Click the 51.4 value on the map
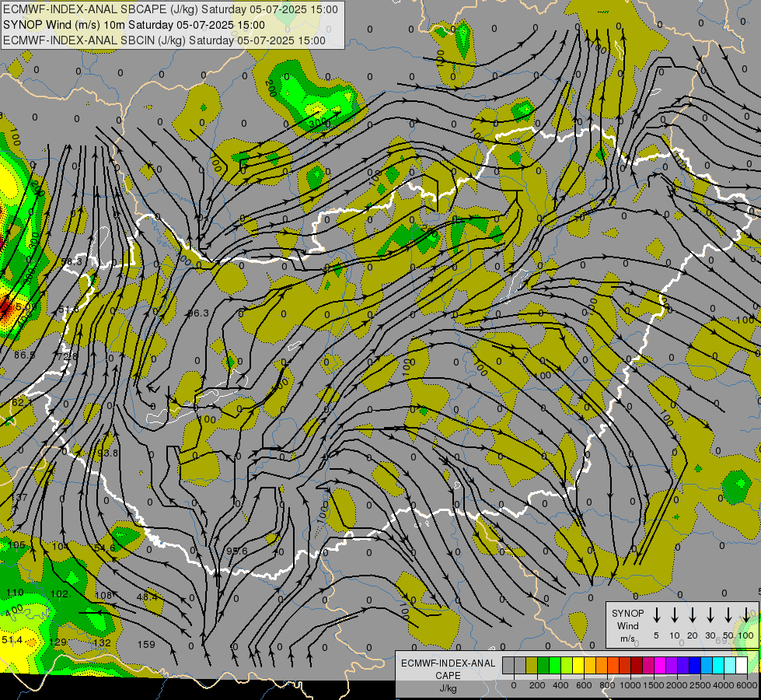The width and height of the screenshot is (761, 700). [x=12, y=640]
